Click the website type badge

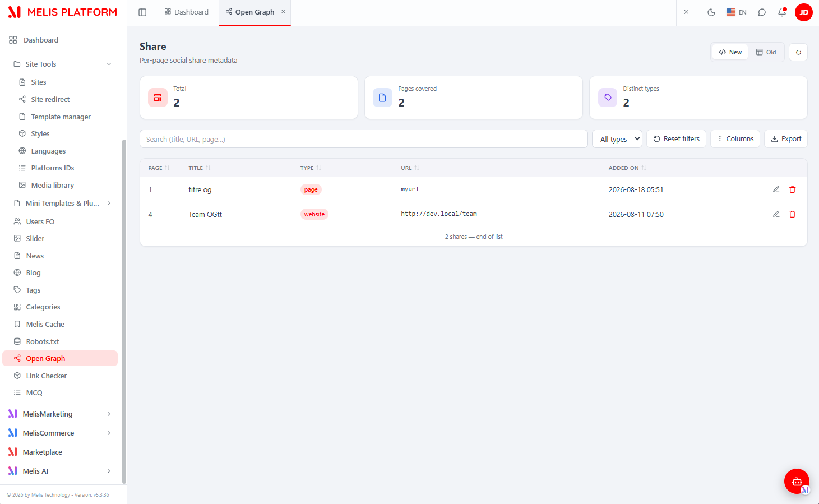pos(314,214)
